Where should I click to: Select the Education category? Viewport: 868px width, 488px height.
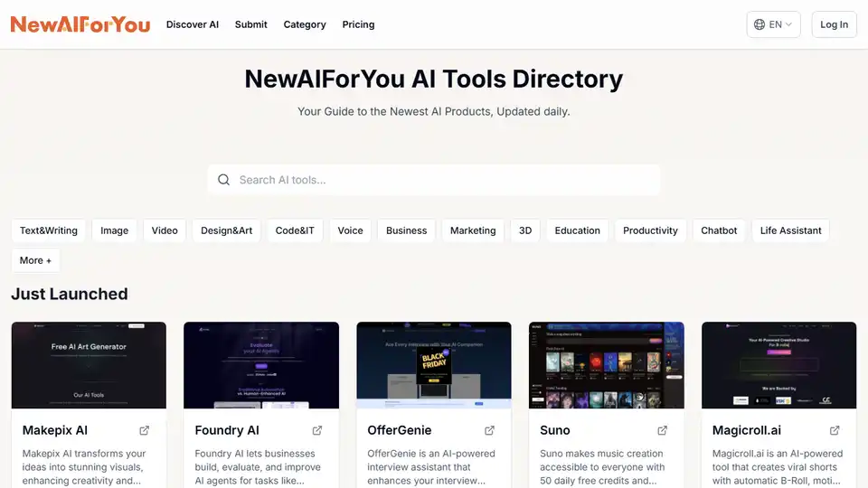pyautogui.click(x=578, y=230)
